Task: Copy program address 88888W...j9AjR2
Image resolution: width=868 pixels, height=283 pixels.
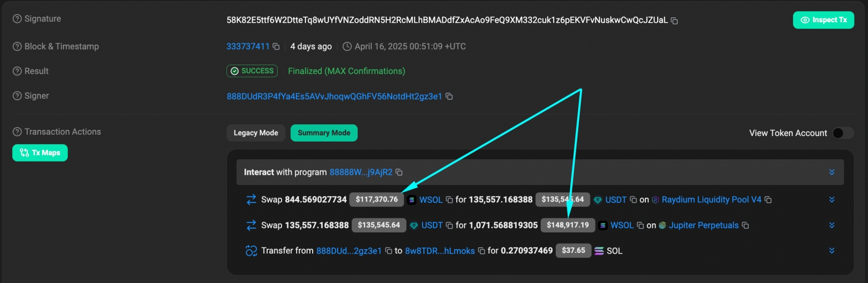Action: pyautogui.click(x=399, y=172)
